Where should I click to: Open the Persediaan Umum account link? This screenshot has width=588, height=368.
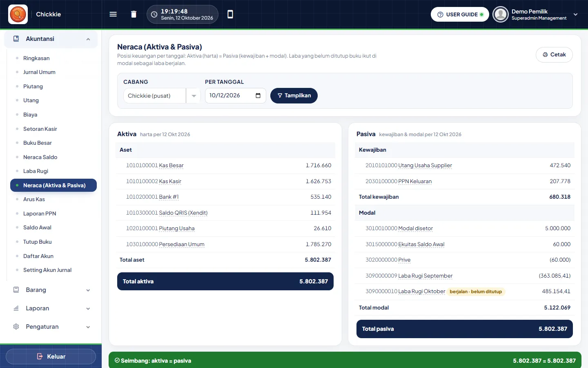click(x=182, y=245)
